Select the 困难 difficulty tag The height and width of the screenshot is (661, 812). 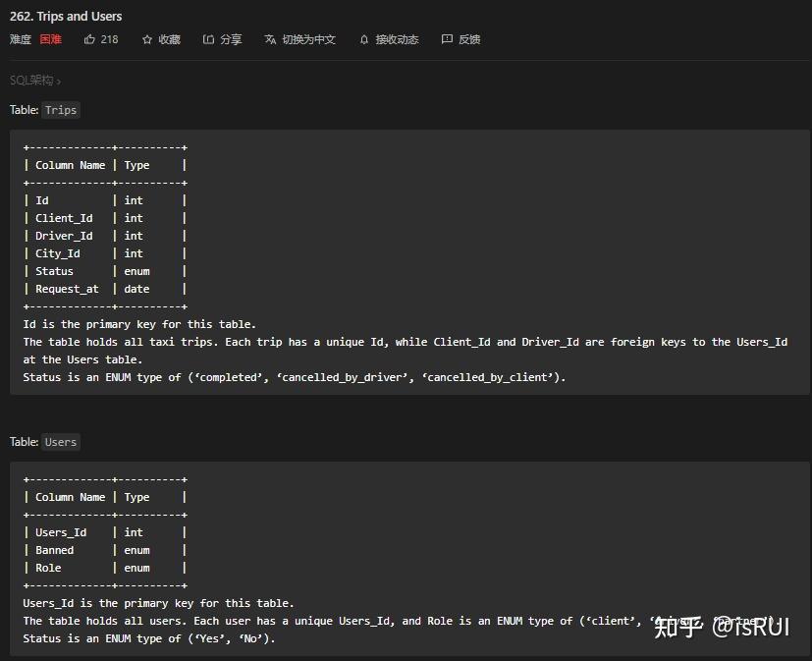click(49, 39)
